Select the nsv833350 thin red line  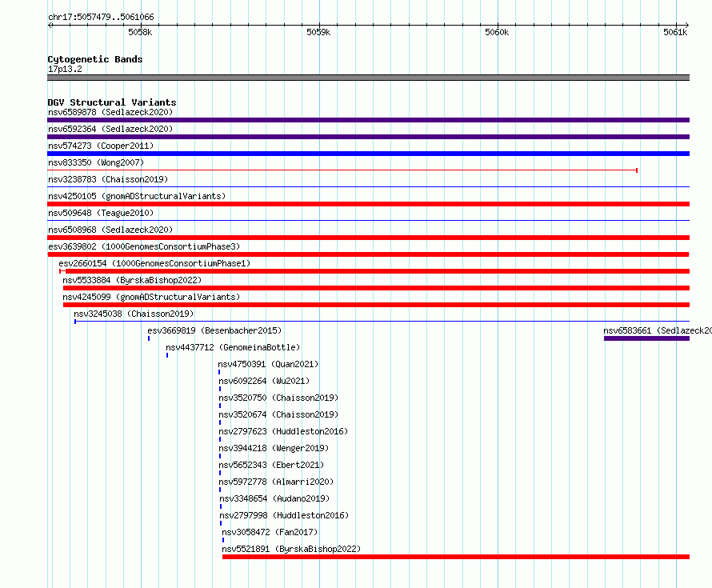[342, 170]
